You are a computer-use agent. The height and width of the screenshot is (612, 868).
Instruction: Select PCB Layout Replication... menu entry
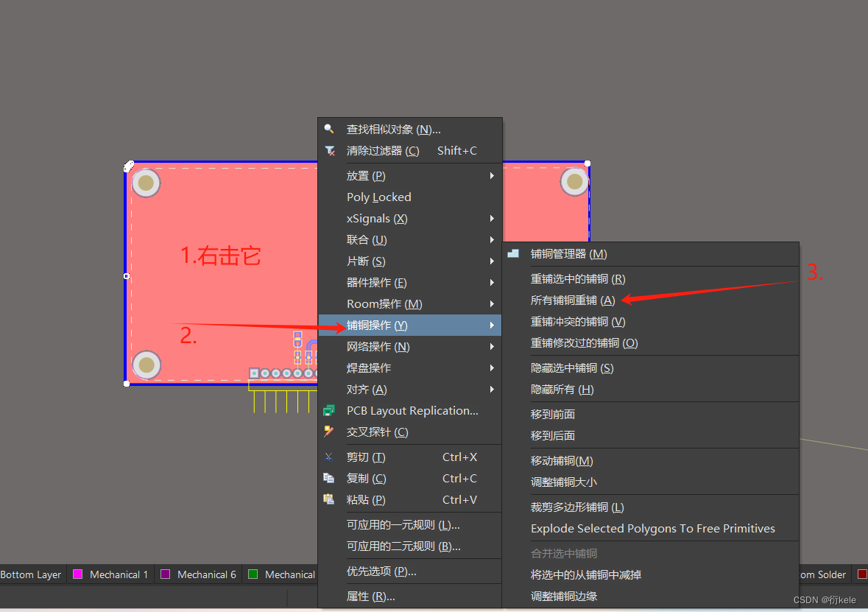410,410
